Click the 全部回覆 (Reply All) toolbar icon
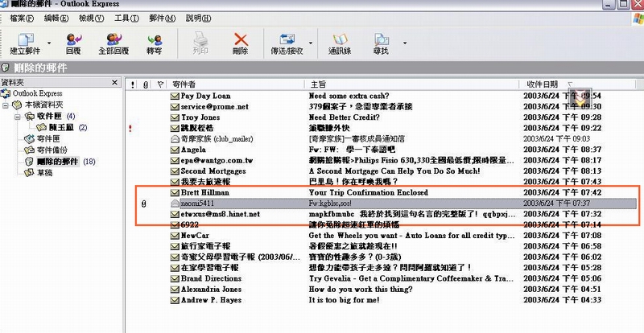The image size is (644, 333). coord(114,43)
